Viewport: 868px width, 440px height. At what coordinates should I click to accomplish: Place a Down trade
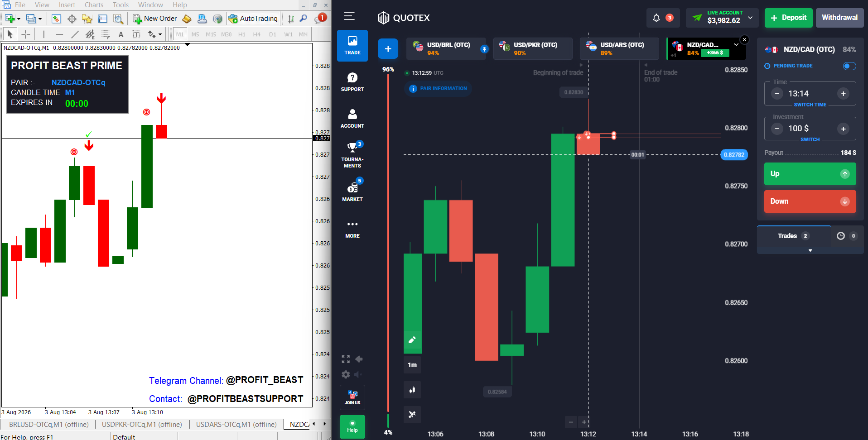click(810, 201)
